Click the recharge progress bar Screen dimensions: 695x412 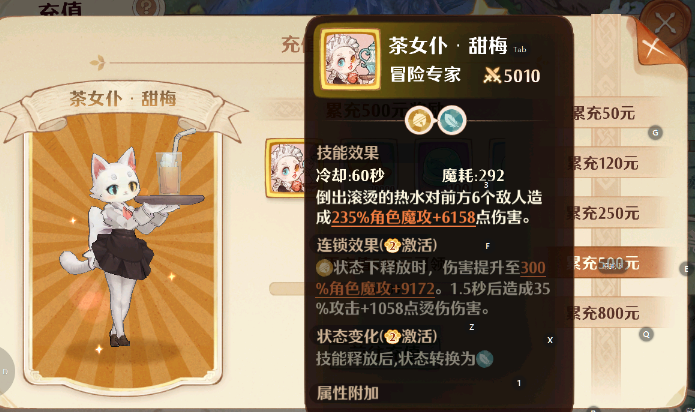287,289
